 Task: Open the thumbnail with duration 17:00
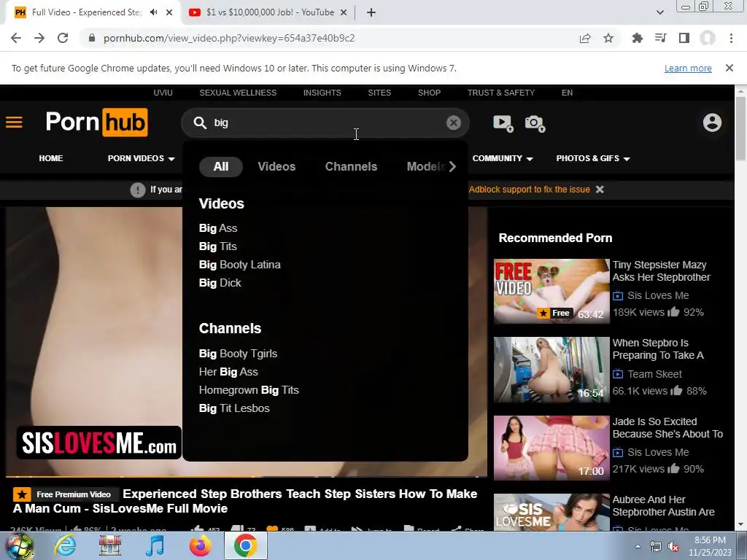point(551,448)
